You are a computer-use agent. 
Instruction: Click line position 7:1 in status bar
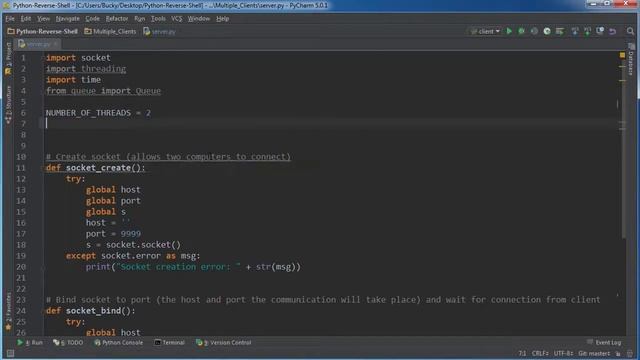click(522, 353)
